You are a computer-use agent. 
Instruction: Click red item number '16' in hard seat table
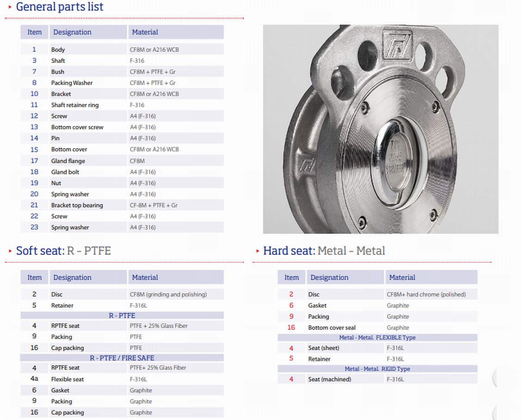pyautogui.click(x=291, y=327)
